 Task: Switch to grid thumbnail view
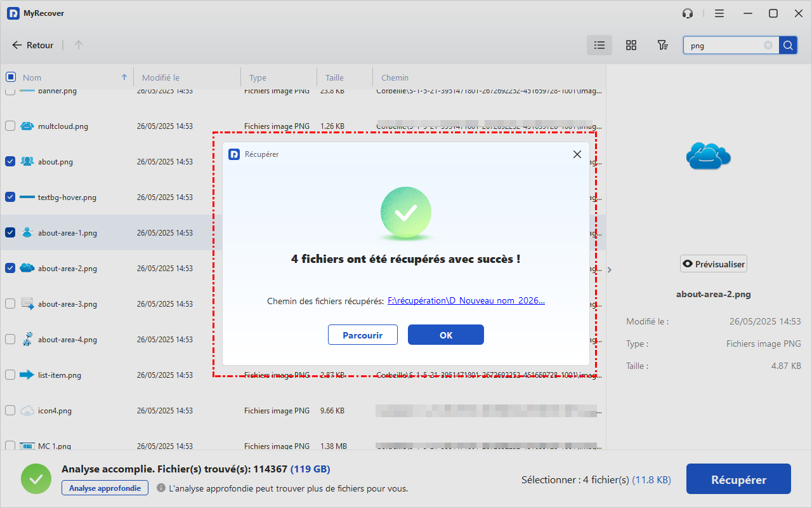(631, 45)
